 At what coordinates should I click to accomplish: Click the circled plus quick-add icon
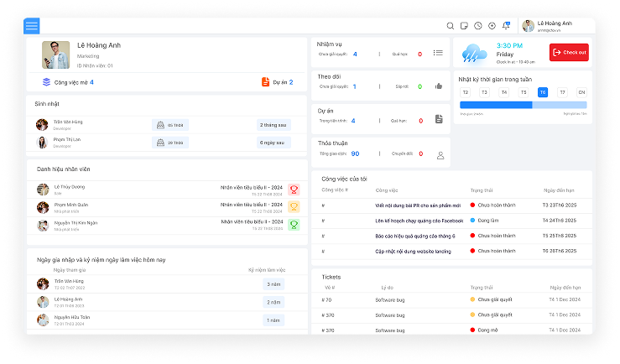(x=492, y=26)
